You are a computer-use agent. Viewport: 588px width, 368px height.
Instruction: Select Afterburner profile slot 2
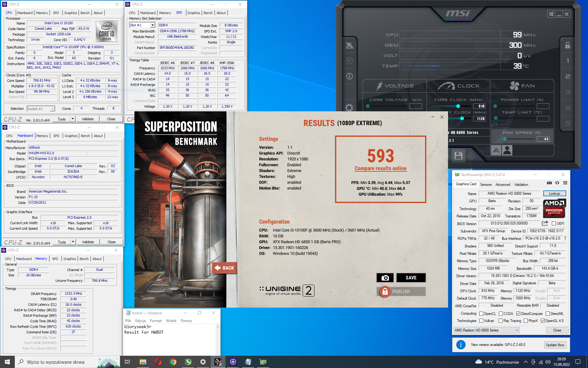point(567,76)
